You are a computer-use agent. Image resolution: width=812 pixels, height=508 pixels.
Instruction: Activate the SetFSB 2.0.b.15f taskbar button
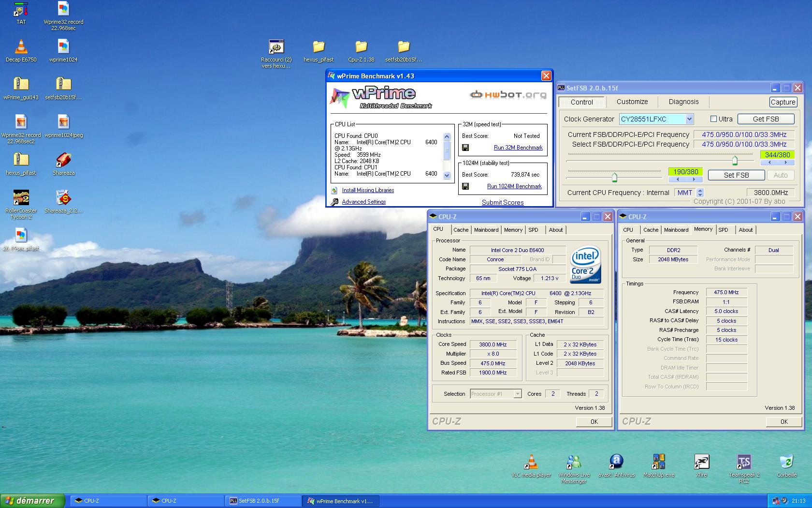tap(263, 501)
